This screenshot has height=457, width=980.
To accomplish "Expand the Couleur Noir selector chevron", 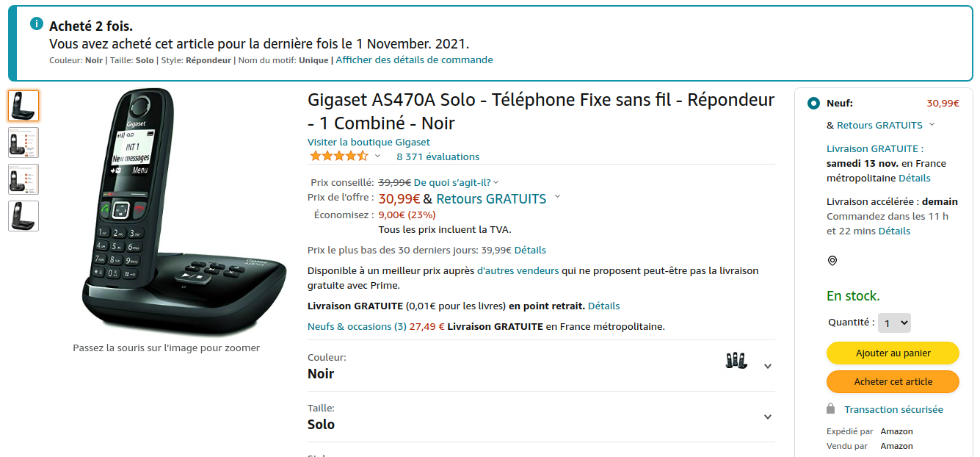I will click(768, 366).
